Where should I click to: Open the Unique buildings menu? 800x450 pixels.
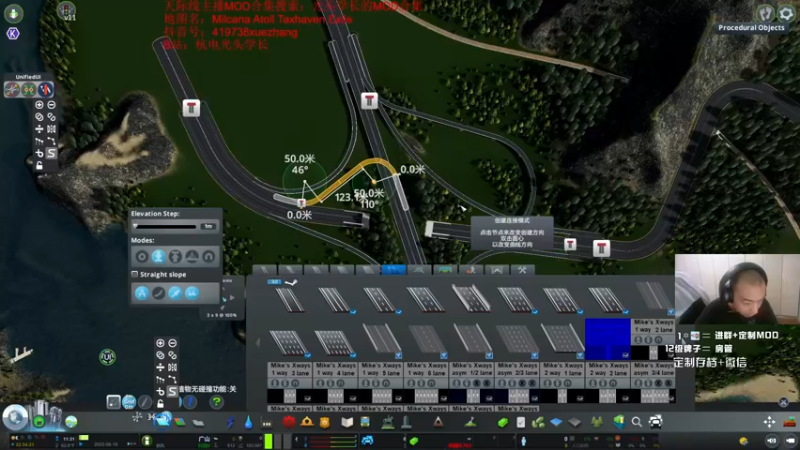[406, 422]
